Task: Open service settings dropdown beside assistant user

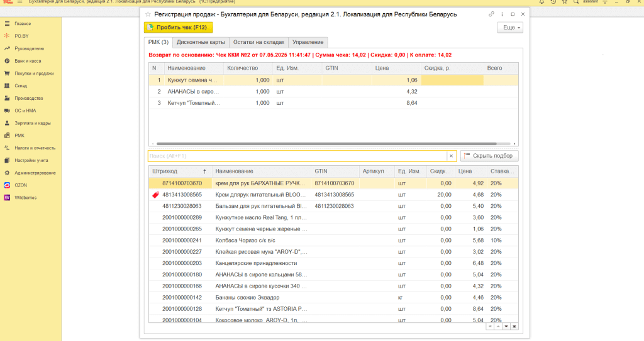Action: pos(605,2)
